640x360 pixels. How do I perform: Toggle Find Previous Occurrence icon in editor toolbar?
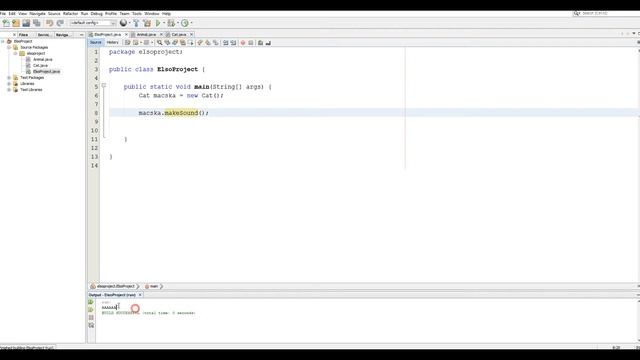pyautogui.click(x=167, y=42)
